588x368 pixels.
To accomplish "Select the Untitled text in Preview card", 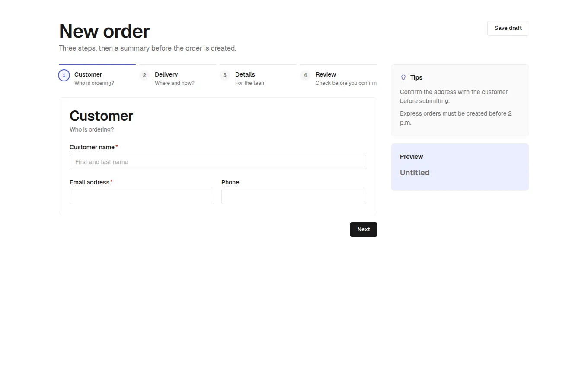I will pyautogui.click(x=415, y=173).
